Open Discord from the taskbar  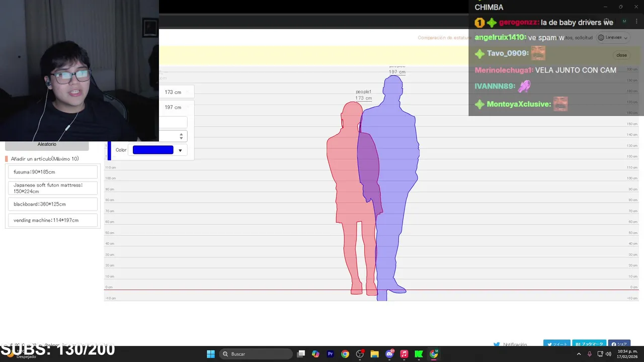coord(389,354)
